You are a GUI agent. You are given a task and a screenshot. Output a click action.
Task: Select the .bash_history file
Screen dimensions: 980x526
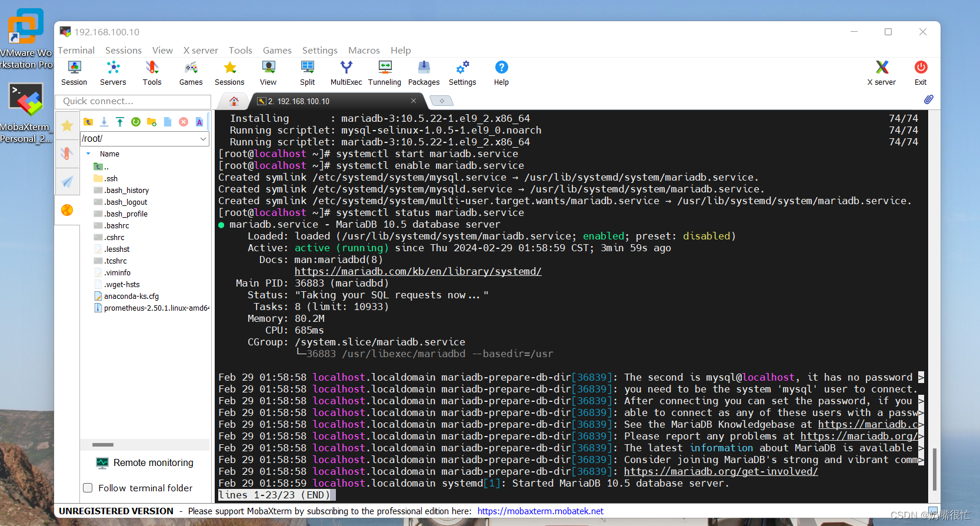[122, 190]
